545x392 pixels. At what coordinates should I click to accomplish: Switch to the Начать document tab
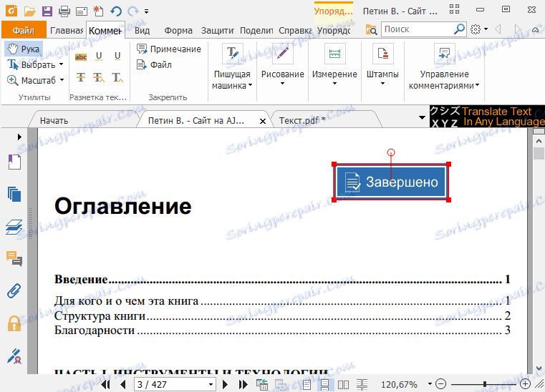click(54, 120)
